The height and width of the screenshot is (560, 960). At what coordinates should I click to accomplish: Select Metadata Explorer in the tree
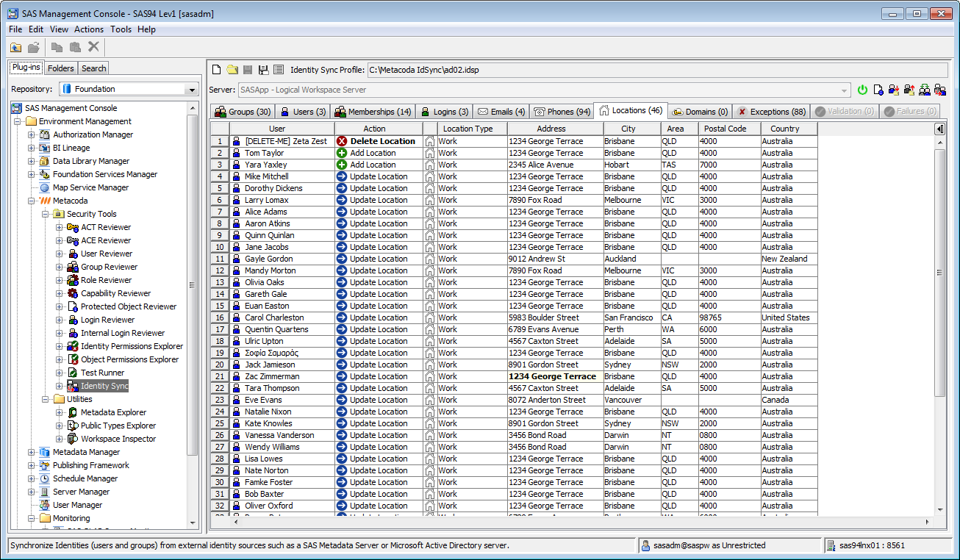coord(113,412)
